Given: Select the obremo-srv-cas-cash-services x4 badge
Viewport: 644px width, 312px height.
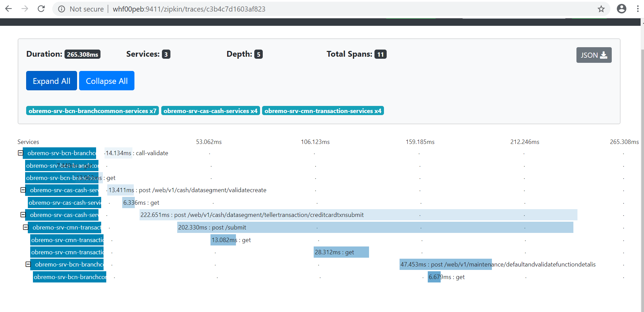Looking at the screenshot, I should [210, 111].
